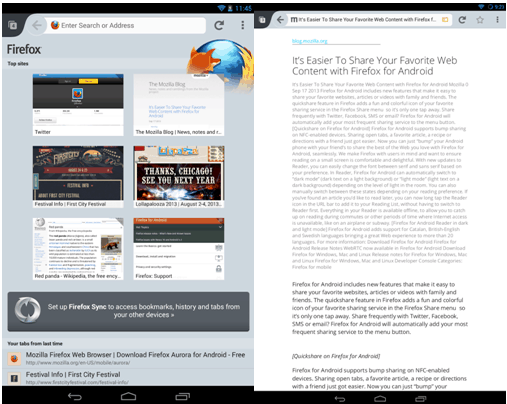The height and width of the screenshot is (404, 507).
Task: Tap Firefox favicon beside Aurora tab entry
Action: coord(14,359)
